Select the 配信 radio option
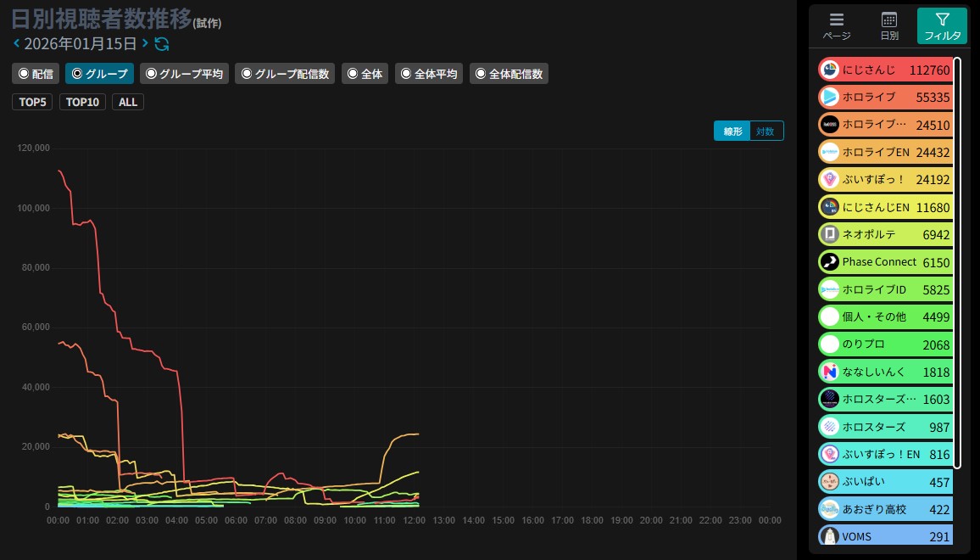 coord(36,73)
